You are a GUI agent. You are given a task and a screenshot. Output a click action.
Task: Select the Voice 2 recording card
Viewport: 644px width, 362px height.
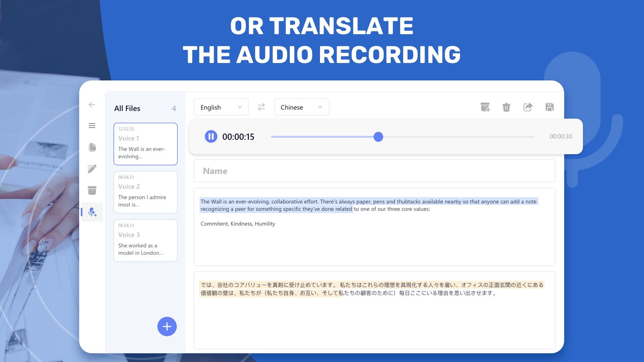pos(146,192)
